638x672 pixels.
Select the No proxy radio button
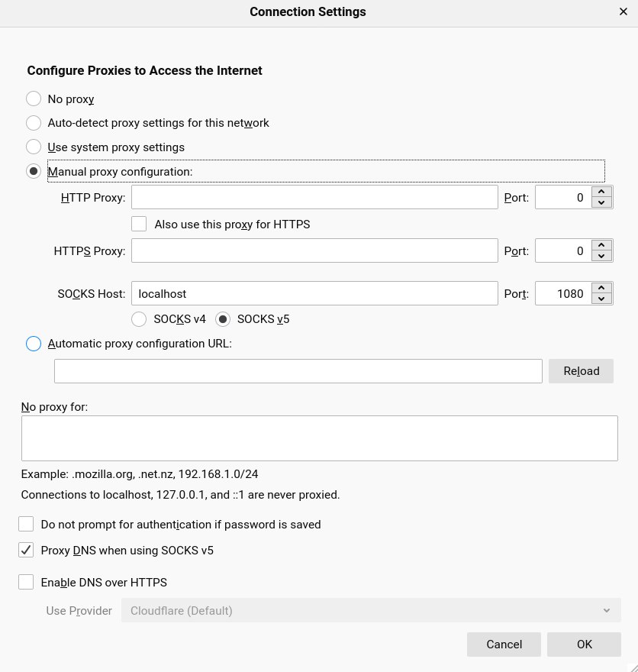coord(34,99)
